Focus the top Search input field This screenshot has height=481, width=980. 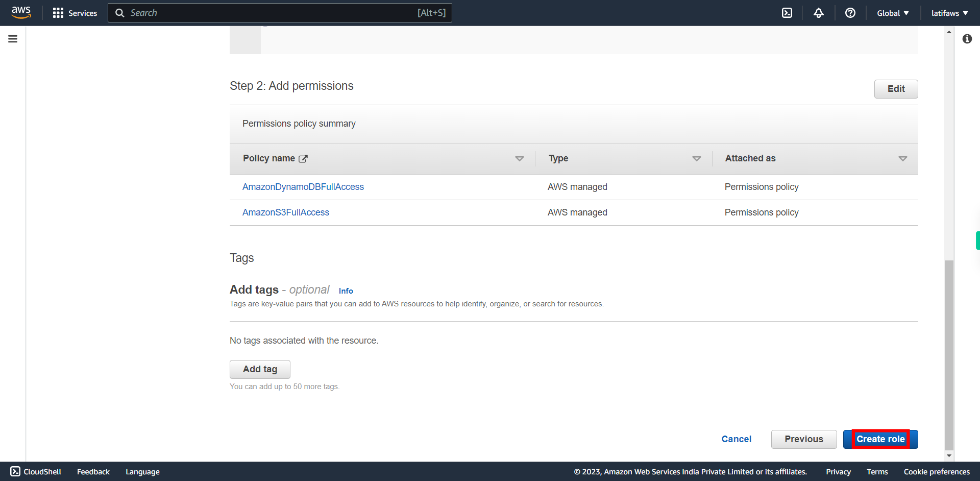pyautogui.click(x=280, y=13)
